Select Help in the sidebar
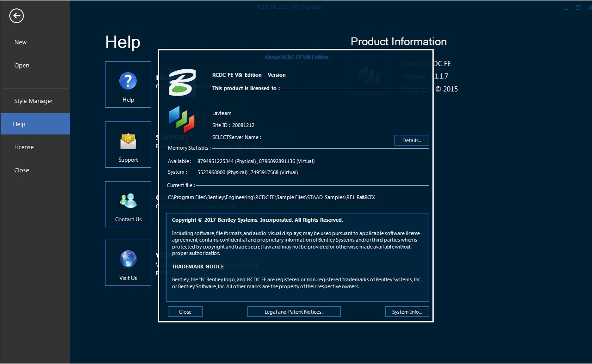592x364 pixels. pyautogui.click(x=35, y=124)
